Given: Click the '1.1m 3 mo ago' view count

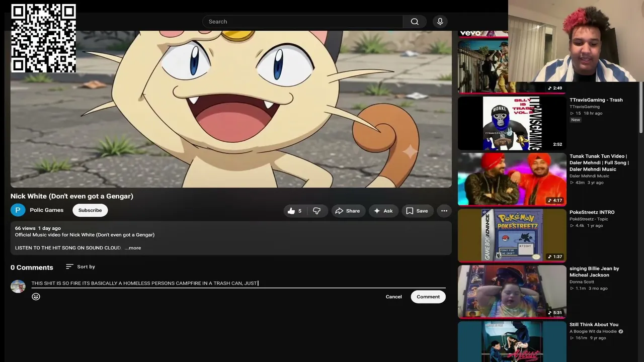Looking at the screenshot, I should [x=589, y=289].
